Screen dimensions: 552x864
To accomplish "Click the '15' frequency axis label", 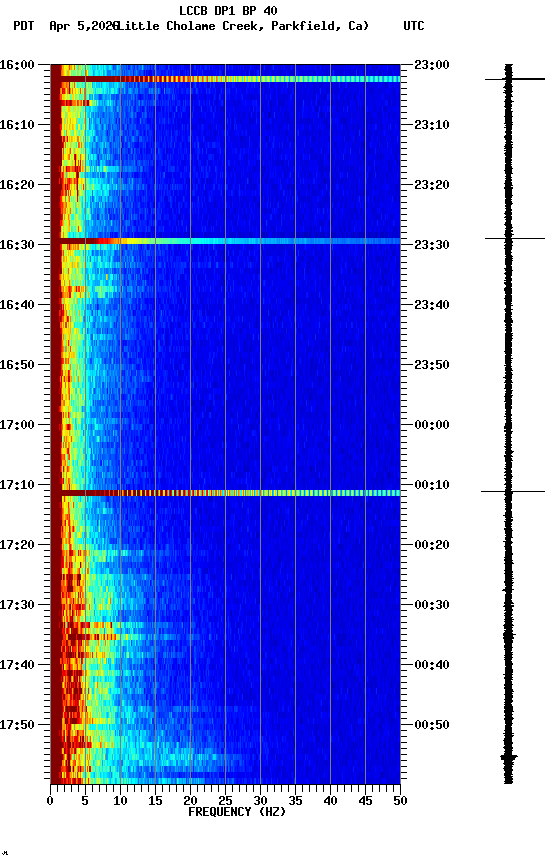I will point(155,801).
